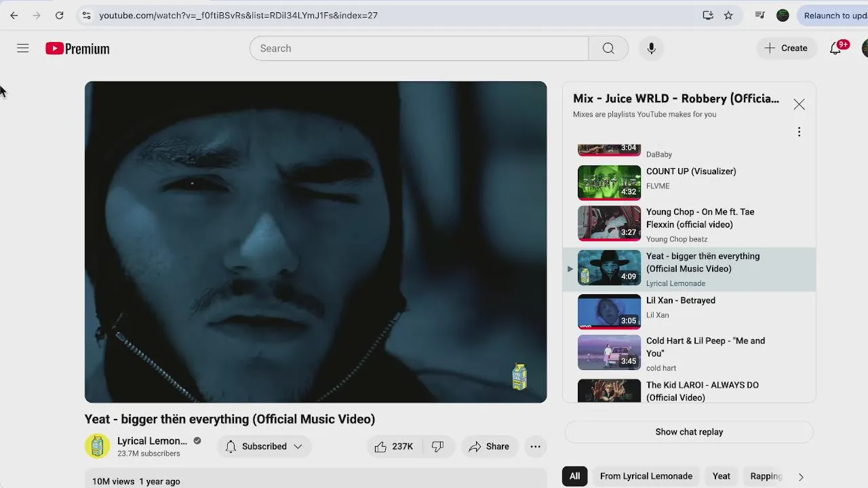Share the video

489,446
